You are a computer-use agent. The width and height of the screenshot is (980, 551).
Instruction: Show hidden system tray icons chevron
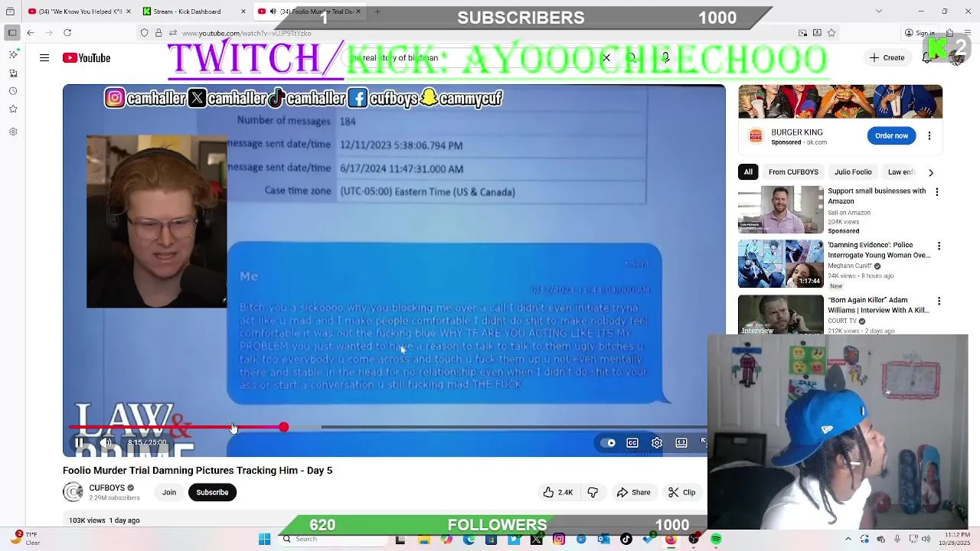tap(848, 540)
